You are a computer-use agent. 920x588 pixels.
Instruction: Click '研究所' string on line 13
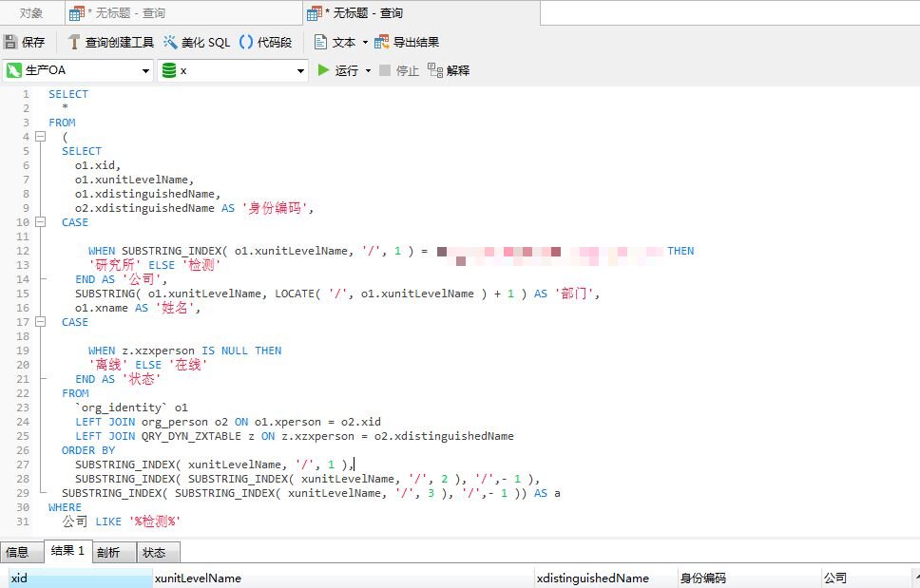click(x=114, y=265)
